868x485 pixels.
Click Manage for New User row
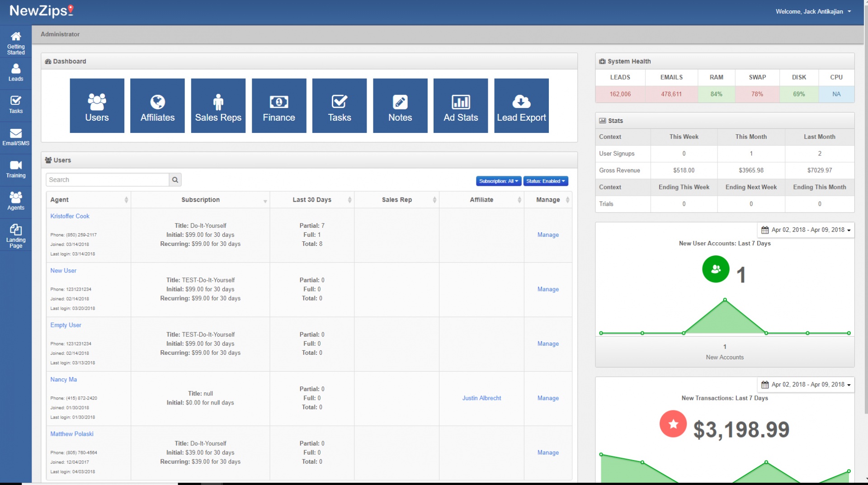coord(548,289)
